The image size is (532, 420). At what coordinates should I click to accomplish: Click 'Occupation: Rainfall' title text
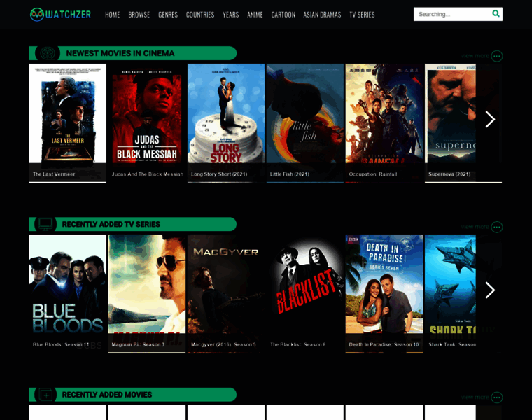[373, 174]
